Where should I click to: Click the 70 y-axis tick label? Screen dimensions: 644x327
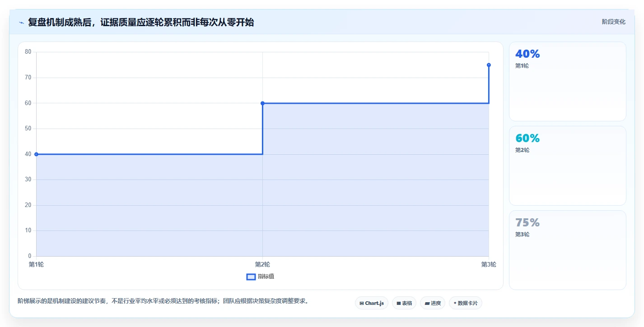pyautogui.click(x=28, y=78)
